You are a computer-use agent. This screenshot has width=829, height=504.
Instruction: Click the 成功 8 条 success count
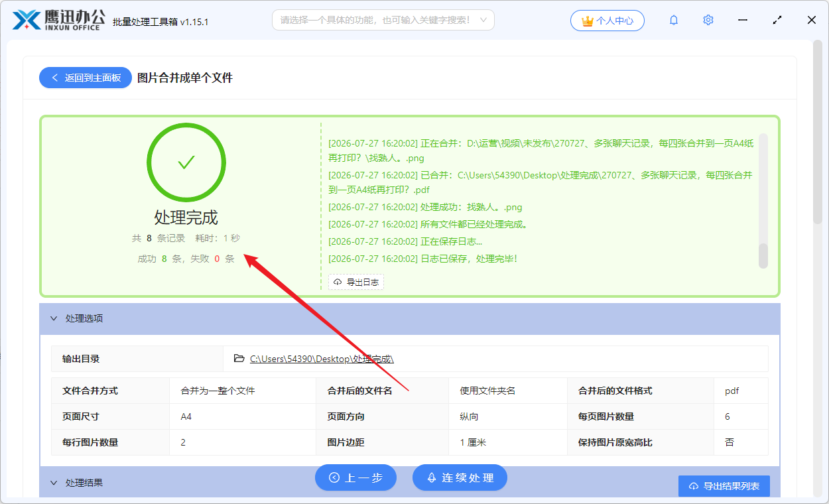[159, 259]
